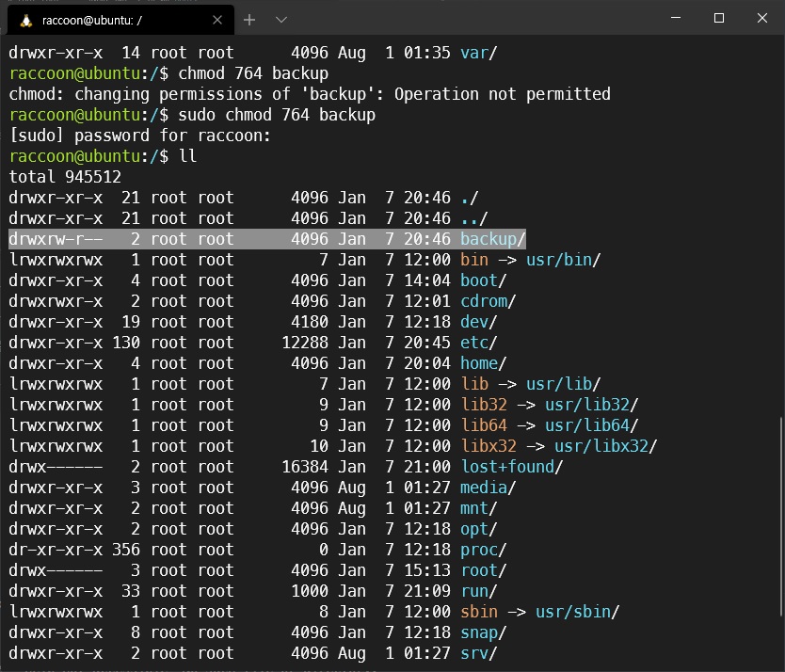Click the dr-xr-xr-x permissions of proc

pos(56,550)
